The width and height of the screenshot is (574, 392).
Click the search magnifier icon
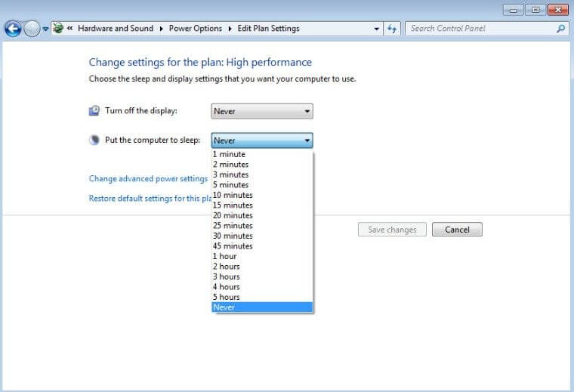(560, 29)
